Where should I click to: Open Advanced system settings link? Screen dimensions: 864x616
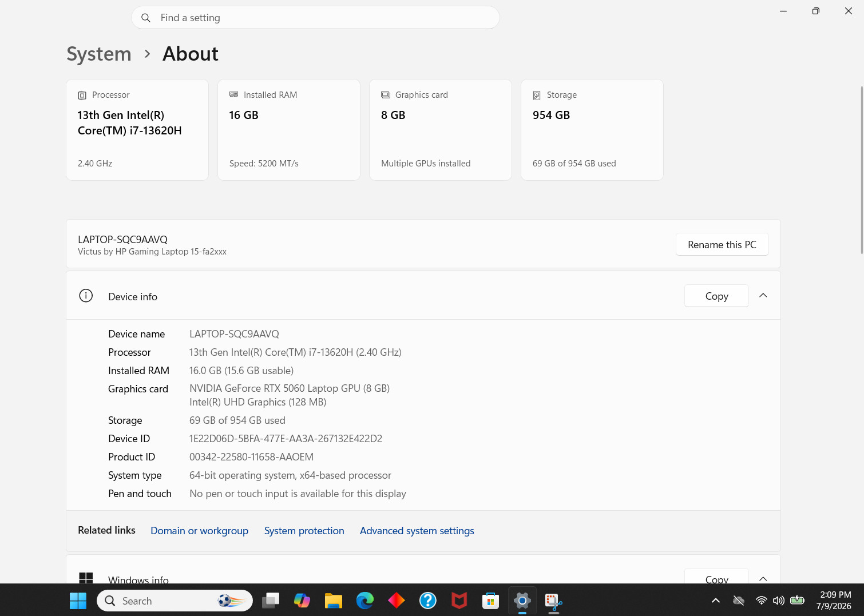[x=417, y=531]
